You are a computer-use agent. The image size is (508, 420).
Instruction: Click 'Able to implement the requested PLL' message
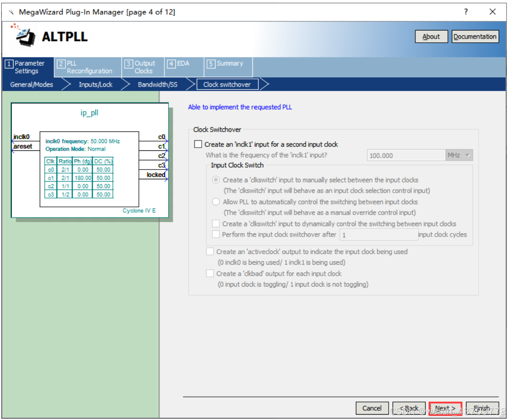pyautogui.click(x=240, y=107)
